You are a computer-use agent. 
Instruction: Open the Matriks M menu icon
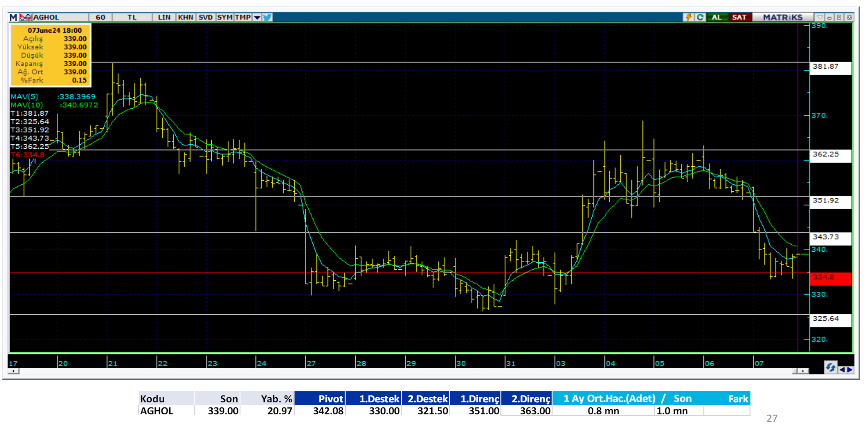coord(13,18)
